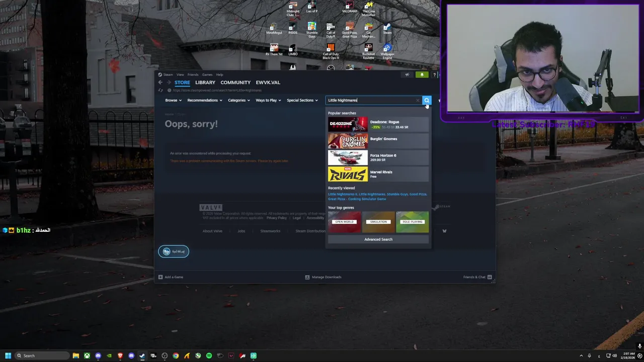Select Marvel Rivals search suggestion
Viewport: 644px width, 362px height.
[378, 174]
